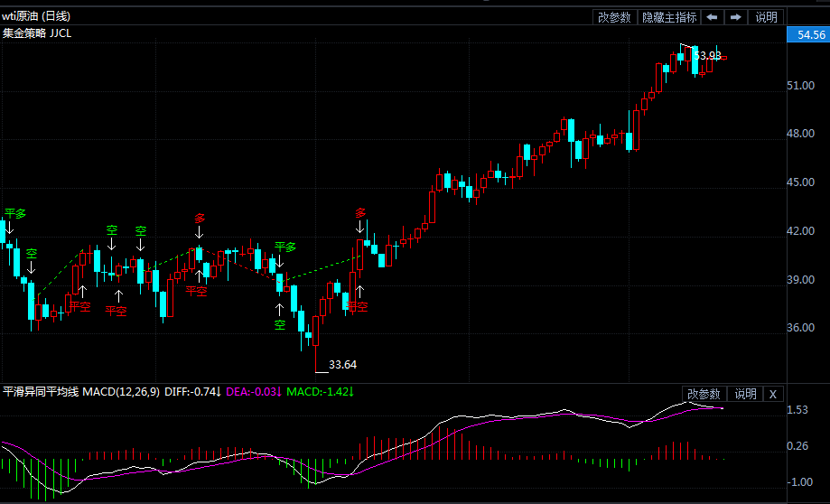Click the MACD(12,26,9) indicator name label
The image size is (830, 504).
coord(121,392)
